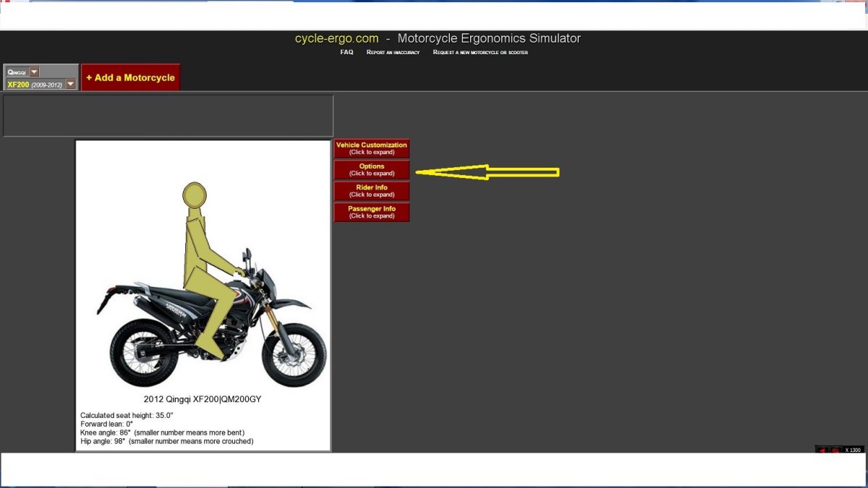Click the empty banner panel below the selectors
Screen dimensions: 868x488
pos(168,116)
